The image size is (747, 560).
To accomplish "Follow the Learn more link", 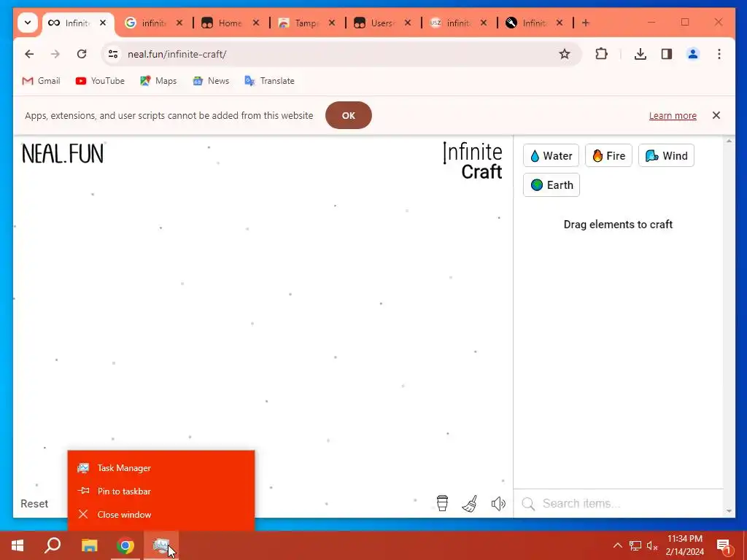I will [x=673, y=116].
